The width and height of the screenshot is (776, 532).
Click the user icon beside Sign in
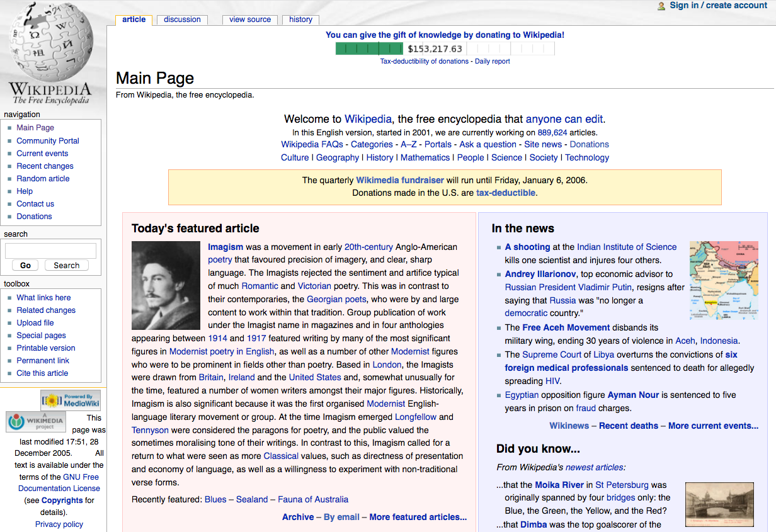click(661, 6)
